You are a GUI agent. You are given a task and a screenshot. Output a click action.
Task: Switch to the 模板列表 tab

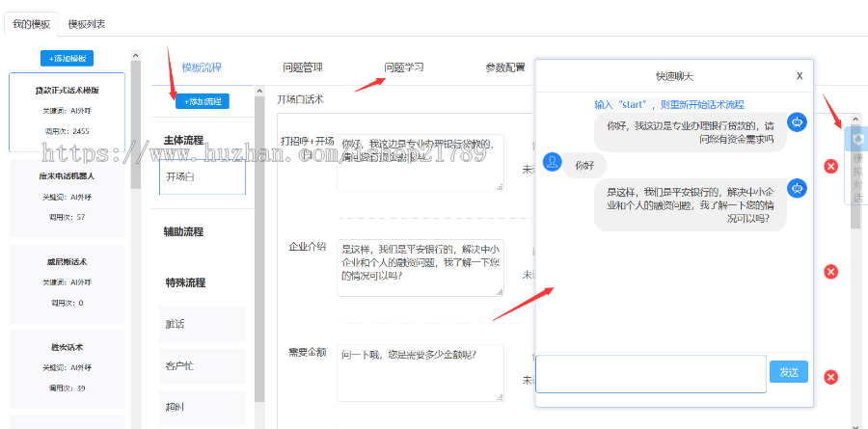click(x=87, y=24)
